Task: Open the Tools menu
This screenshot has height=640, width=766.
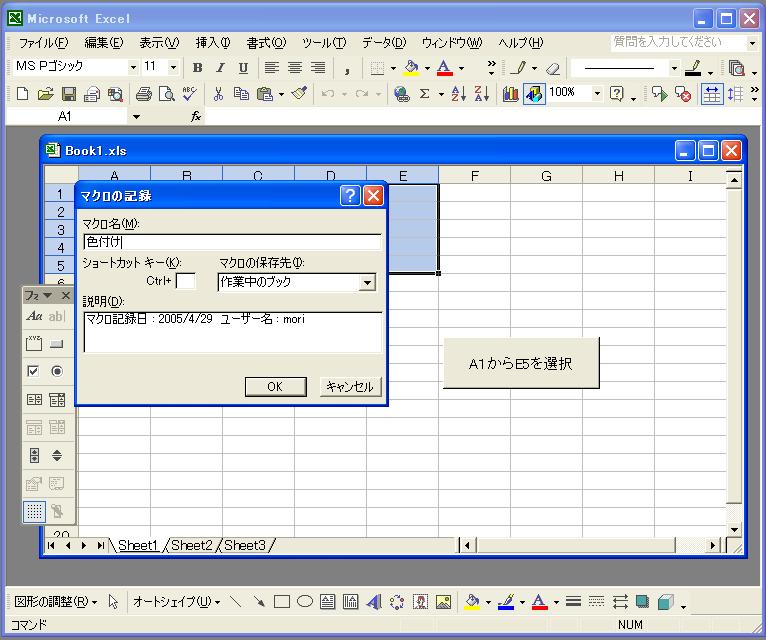Action: click(x=324, y=43)
